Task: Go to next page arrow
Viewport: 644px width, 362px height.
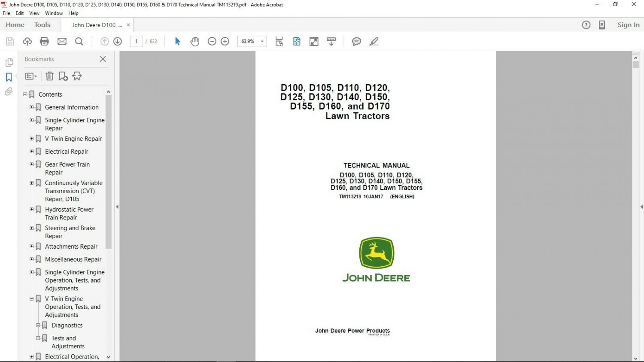Action: [118, 41]
